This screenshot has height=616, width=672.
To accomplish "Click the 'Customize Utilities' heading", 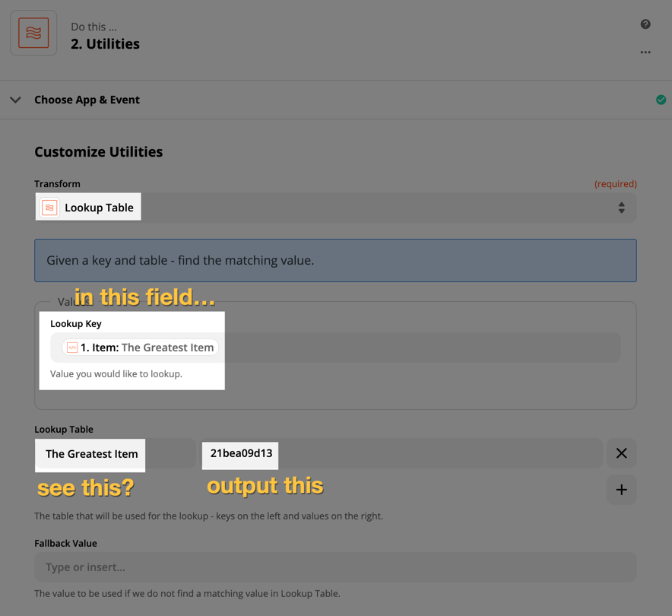I will pyautogui.click(x=99, y=152).
